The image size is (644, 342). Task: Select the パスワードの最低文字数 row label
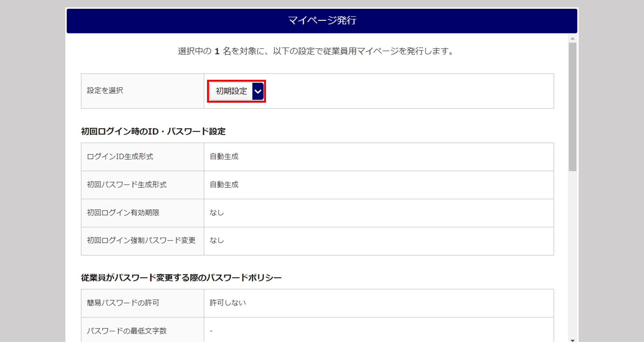127,331
